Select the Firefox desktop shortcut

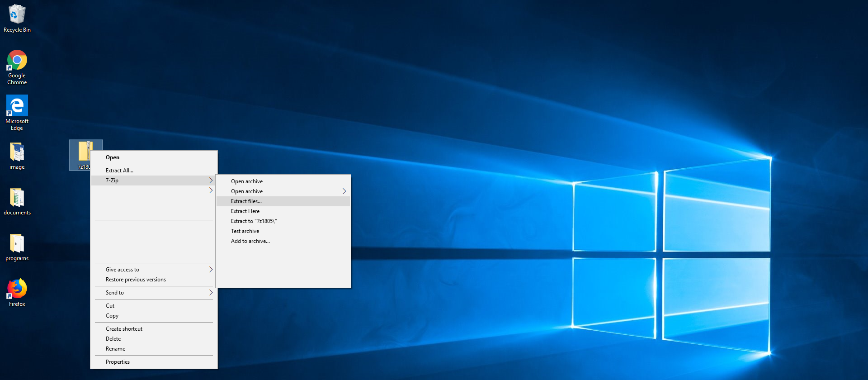coord(17,293)
